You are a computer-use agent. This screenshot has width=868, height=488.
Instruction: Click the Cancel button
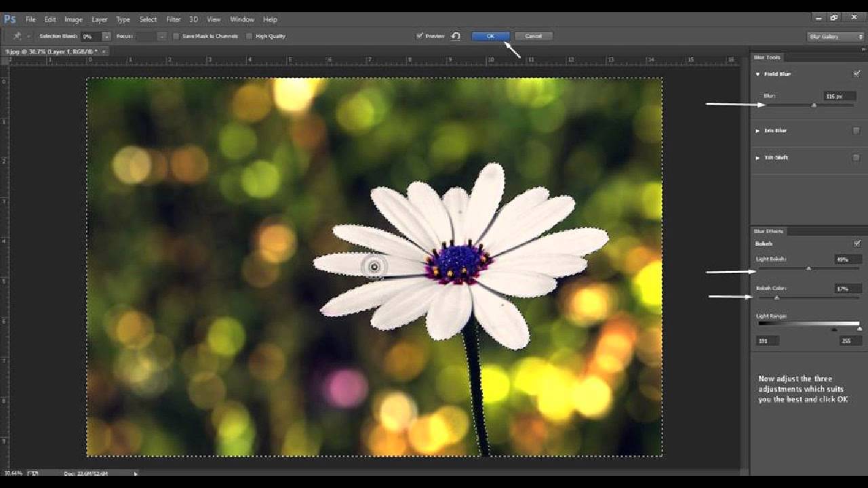click(x=534, y=35)
